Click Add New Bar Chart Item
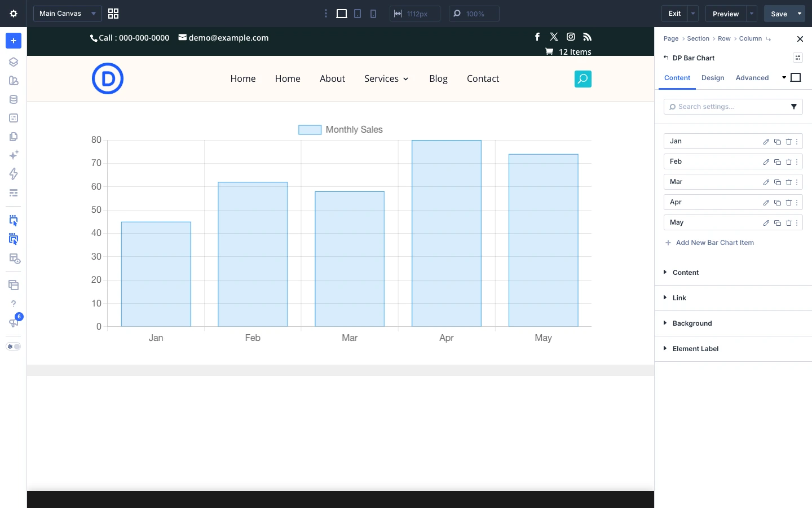The width and height of the screenshot is (812, 508). tap(709, 243)
